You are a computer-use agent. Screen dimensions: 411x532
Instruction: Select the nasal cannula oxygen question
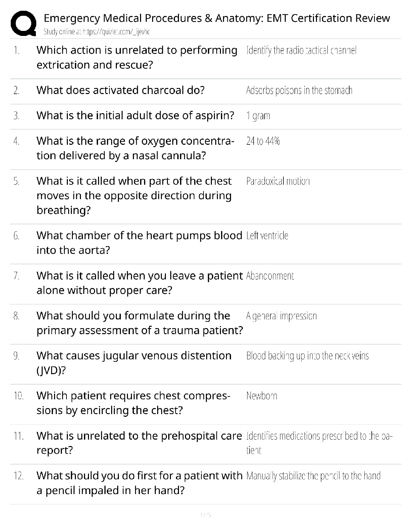click(135, 148)
